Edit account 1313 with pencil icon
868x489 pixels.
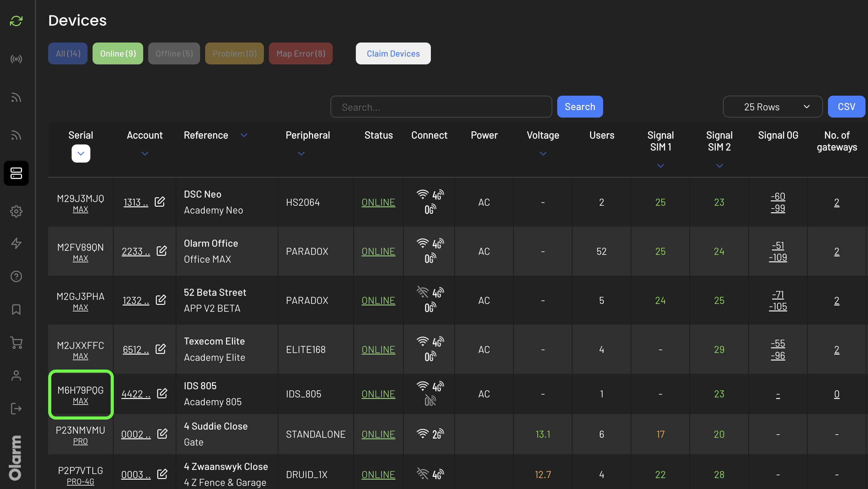pos(160,202)
